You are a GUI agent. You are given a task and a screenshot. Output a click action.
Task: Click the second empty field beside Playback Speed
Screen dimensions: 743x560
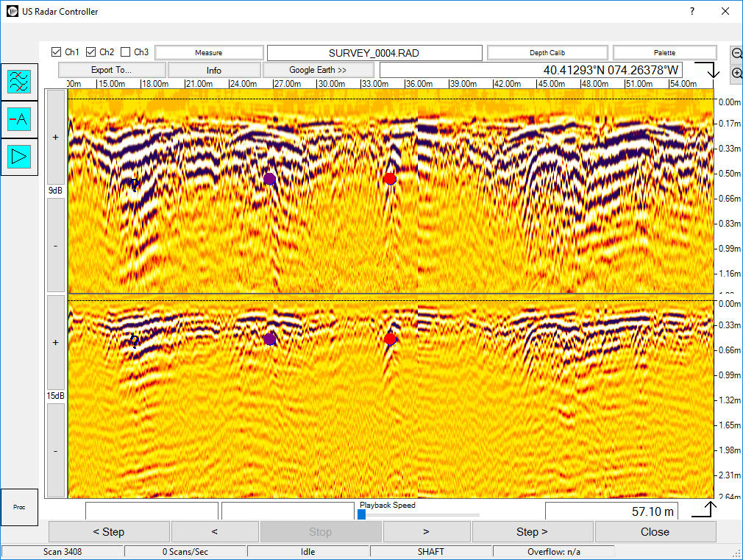click(288, 511)
